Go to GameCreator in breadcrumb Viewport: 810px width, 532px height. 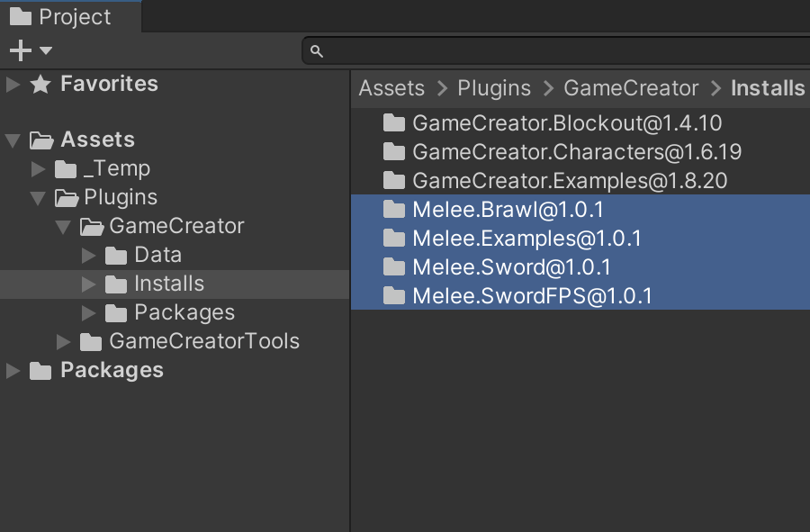631,88
